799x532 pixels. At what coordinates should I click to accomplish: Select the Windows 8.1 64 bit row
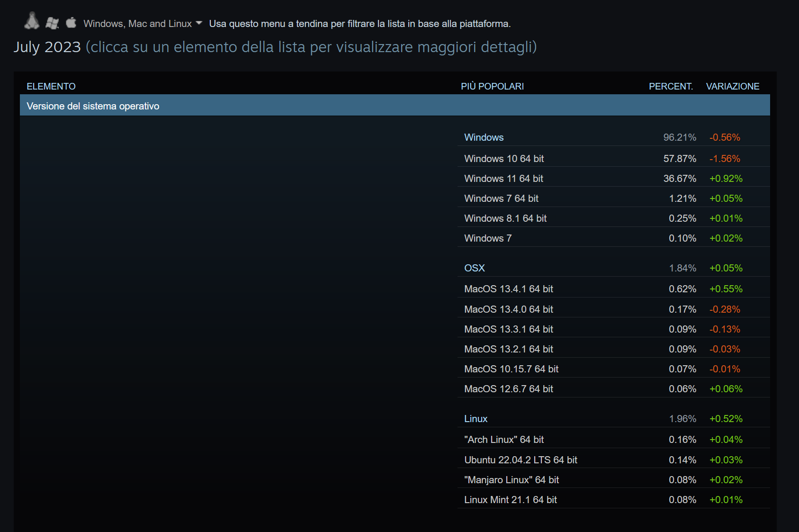pyautogui.click(x=613, y=217)
